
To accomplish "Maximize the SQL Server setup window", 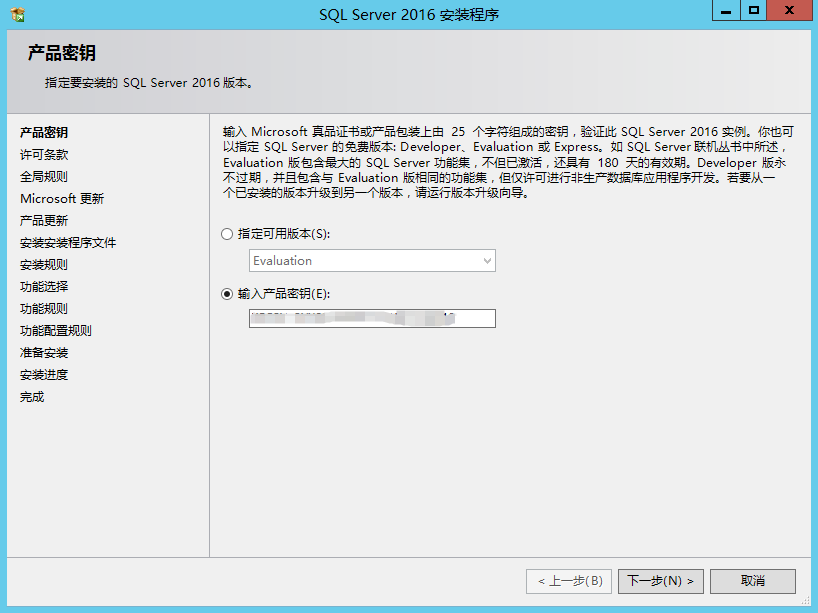I will [x=753, y=10].
